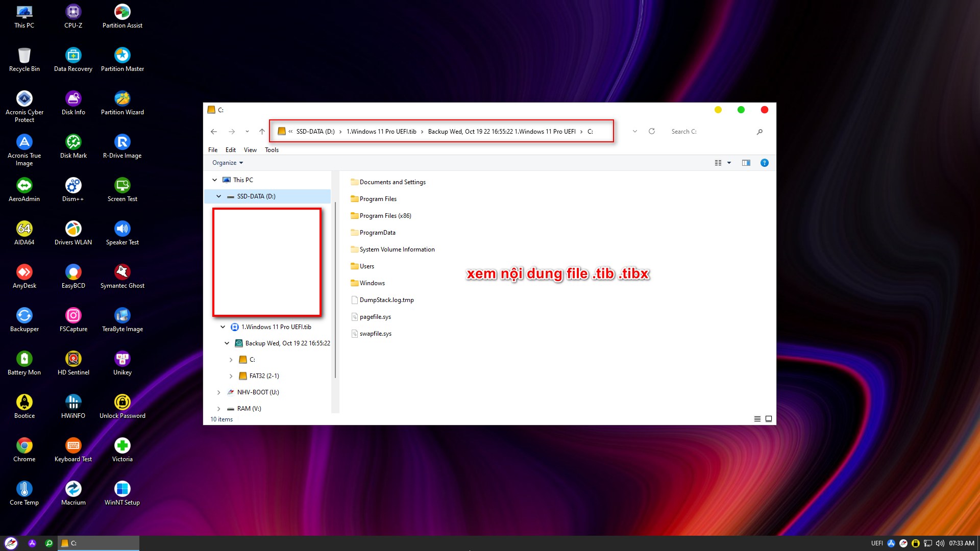Launch the Partition Wizard desktop shortcut
Screen dimensions: 980x551
[122, 99]
